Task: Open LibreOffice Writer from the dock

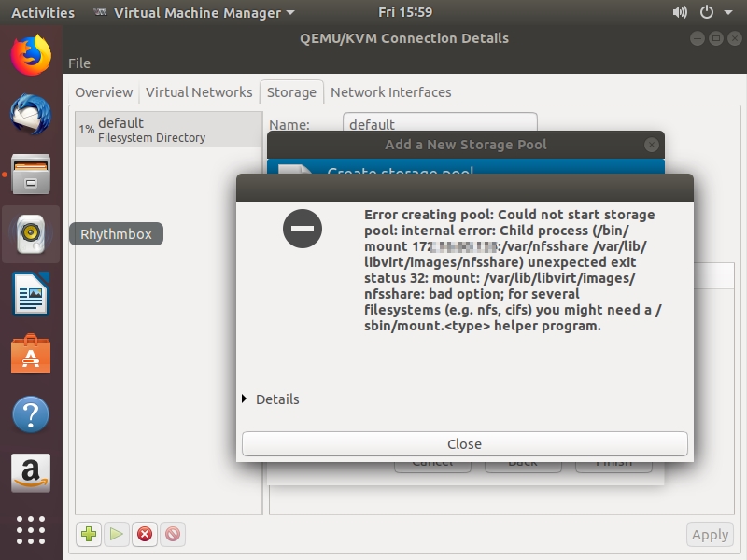Action: coord(31,295)
